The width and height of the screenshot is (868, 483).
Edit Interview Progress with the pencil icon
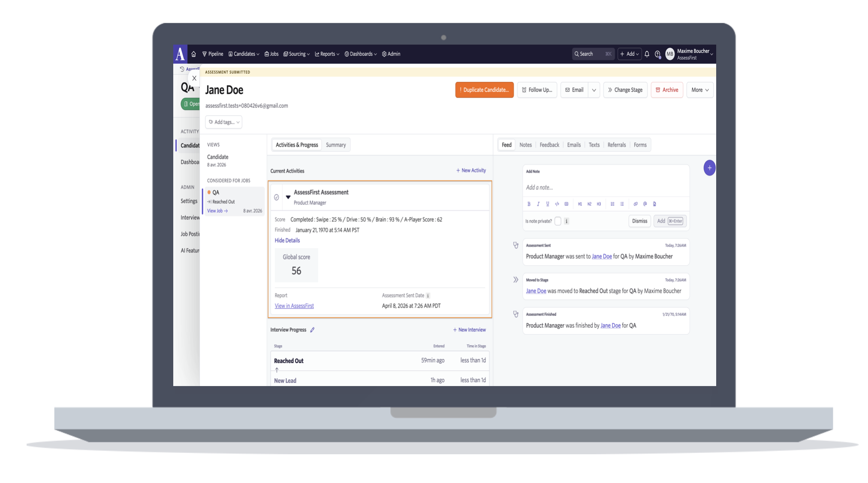coord(312,330)
